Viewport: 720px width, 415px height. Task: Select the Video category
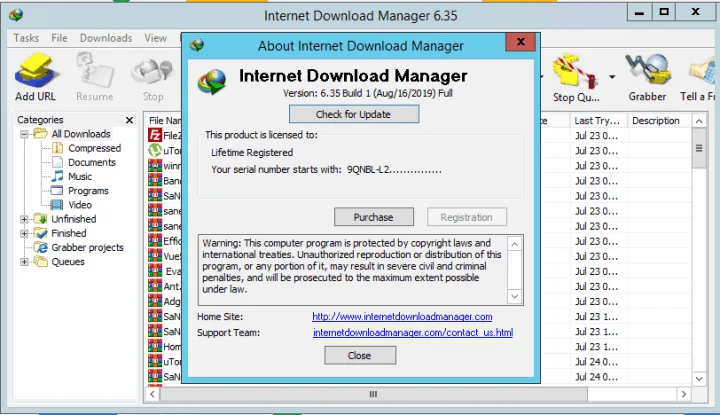(80, 205)
